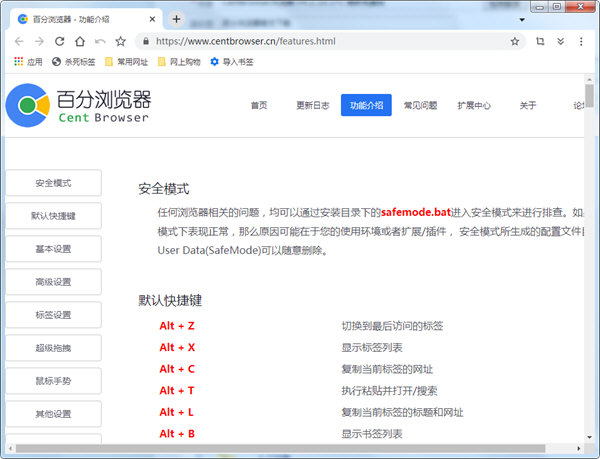This screenshot has width=600, height=459.
Task: Open 常见问题 navigation item
Action: pos(420,105)
